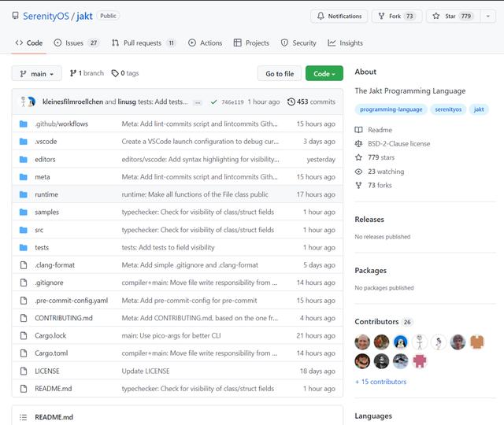
Task: Click the green commit status checkmark
Action: (213, 102)
